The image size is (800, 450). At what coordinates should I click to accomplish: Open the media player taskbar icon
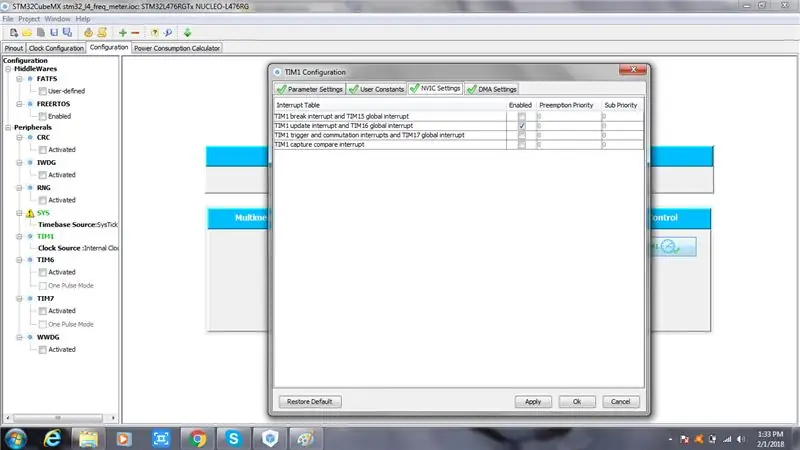[x=124, y=438]
